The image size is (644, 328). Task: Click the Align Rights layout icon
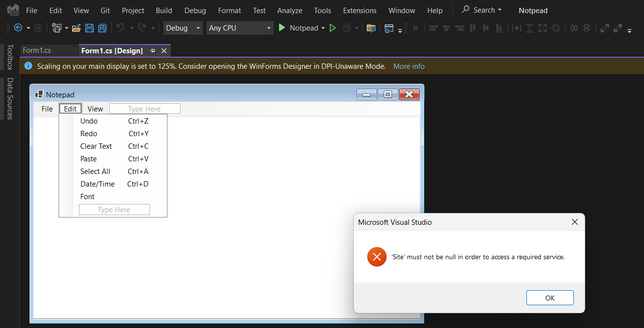click(x=459, y=28)
